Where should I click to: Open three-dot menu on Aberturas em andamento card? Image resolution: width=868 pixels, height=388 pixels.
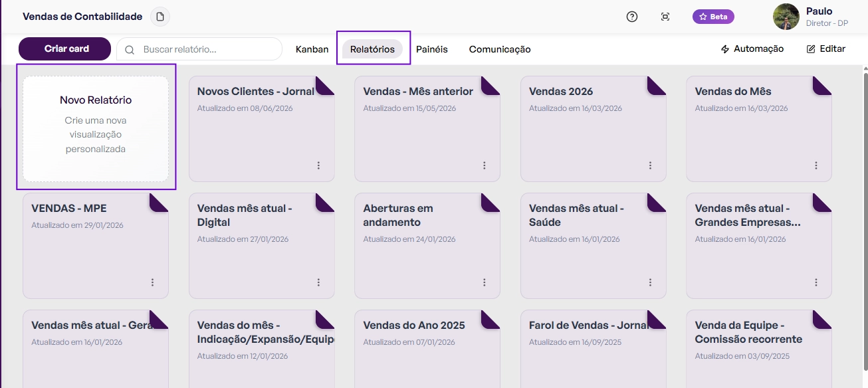pos(485,282)
